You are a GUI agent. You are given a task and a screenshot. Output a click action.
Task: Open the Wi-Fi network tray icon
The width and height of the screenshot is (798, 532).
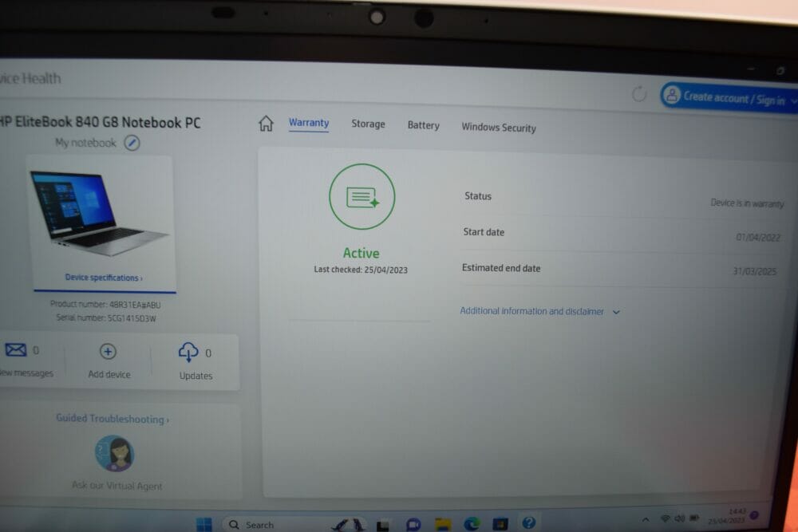point(666,518)
